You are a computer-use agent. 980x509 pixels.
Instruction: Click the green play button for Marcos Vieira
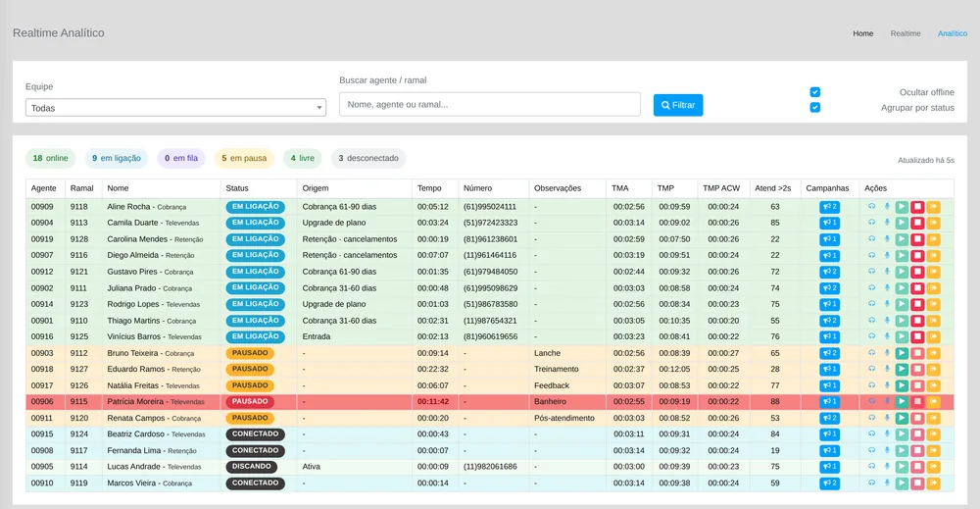pyautogui.click(x=902, y=483)
